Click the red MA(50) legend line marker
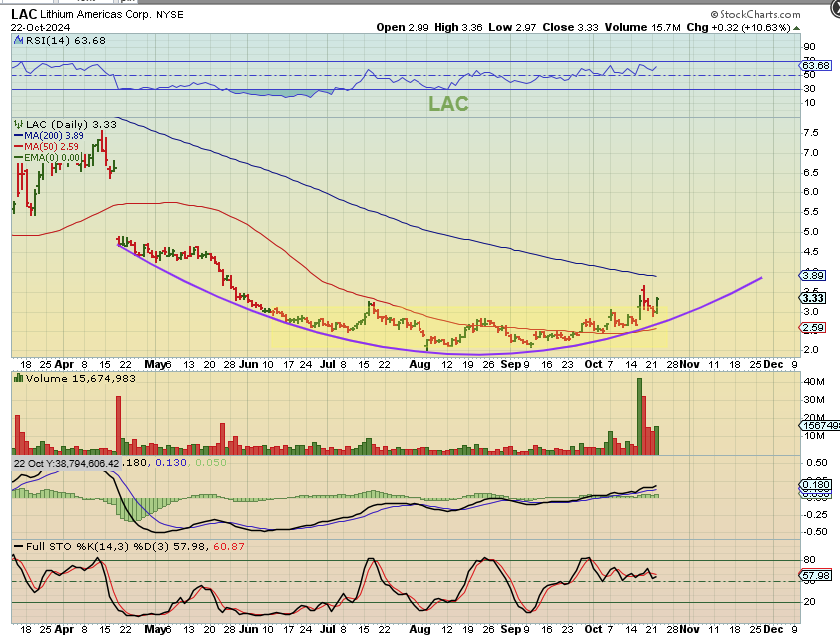Viewport: 840px width, 636px height. tap(18, 146)
